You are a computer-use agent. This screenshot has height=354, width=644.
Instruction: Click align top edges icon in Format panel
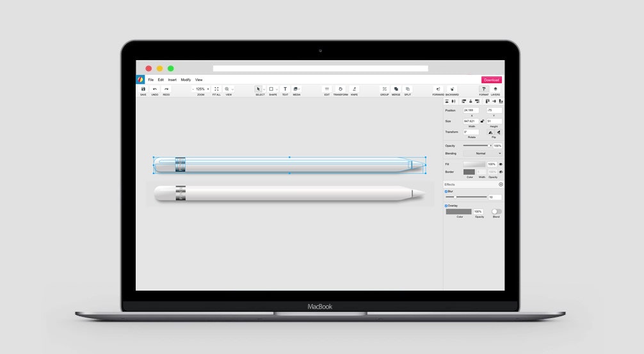coord(488,101)
